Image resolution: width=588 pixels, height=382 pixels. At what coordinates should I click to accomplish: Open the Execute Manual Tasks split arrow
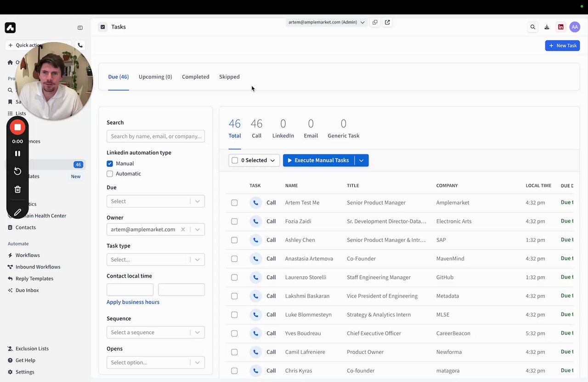[362, 160]
